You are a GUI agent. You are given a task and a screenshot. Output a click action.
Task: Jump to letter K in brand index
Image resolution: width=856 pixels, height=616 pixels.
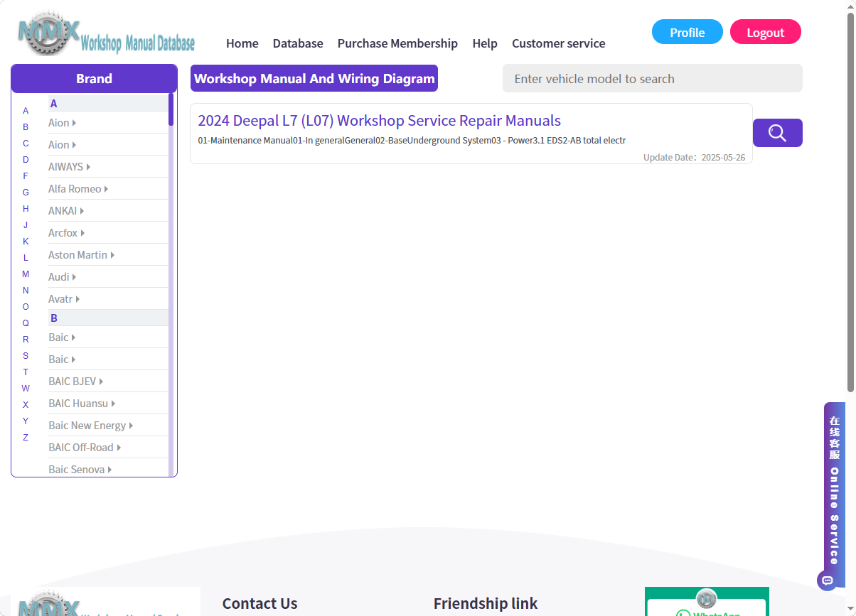coord(26,242)
